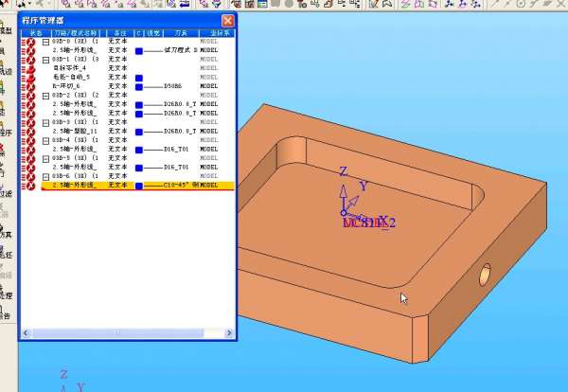This screenshot has width=568, height=392.
Task: Collapse the 03D-3 (3X) folder node
Action: coord(45,123)
